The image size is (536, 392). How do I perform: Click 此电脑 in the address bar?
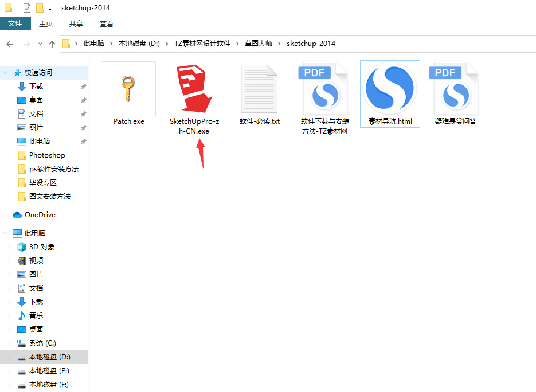click(x=94, y=44)
